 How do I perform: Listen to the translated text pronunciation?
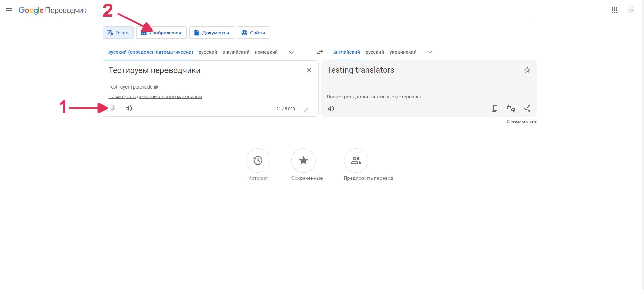(331, 109)
